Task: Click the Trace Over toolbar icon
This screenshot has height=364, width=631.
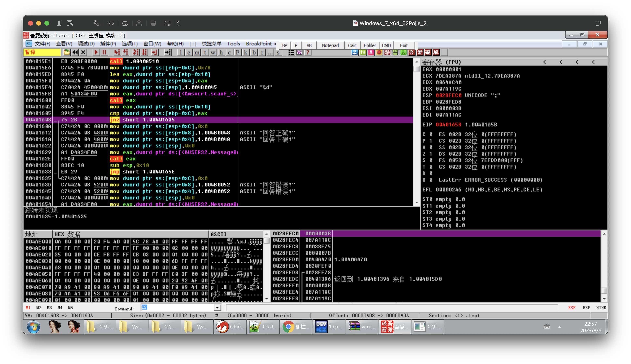Action: point(144,52)
